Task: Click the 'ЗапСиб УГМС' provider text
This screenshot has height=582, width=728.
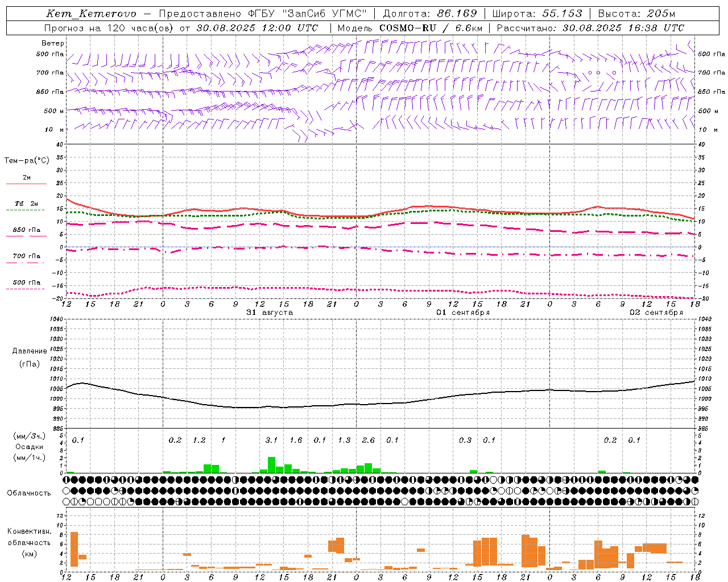Action: click(x=324, y=14)
